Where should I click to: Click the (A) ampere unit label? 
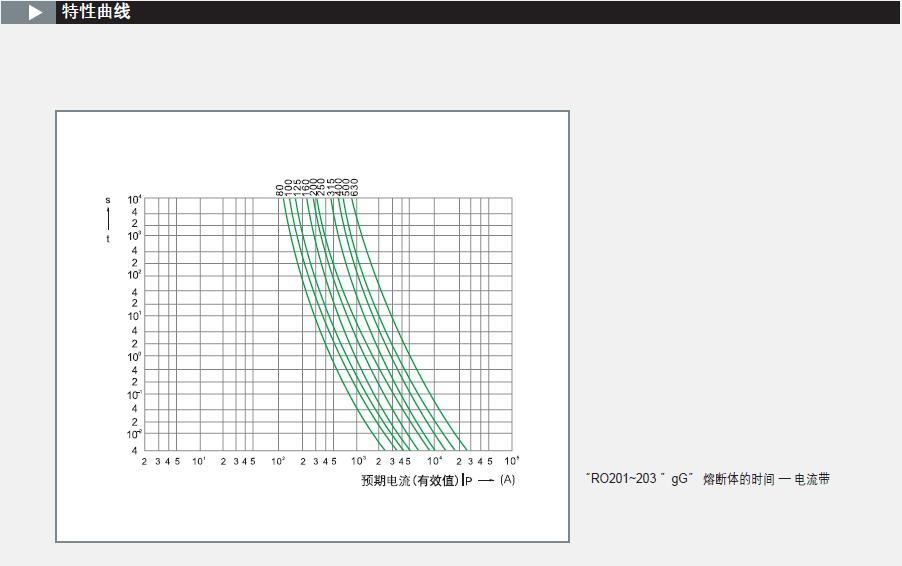(507, 480)
